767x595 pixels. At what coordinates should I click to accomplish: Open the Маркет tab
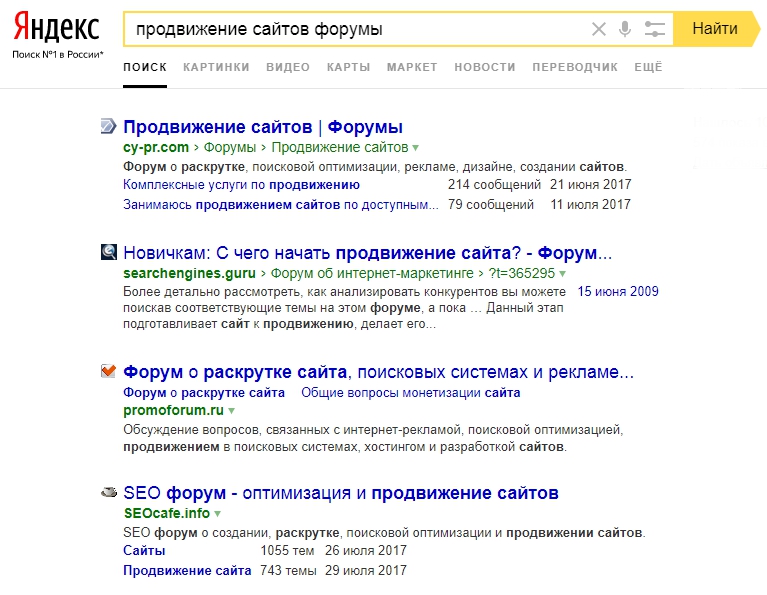click(x=412, y=67)
